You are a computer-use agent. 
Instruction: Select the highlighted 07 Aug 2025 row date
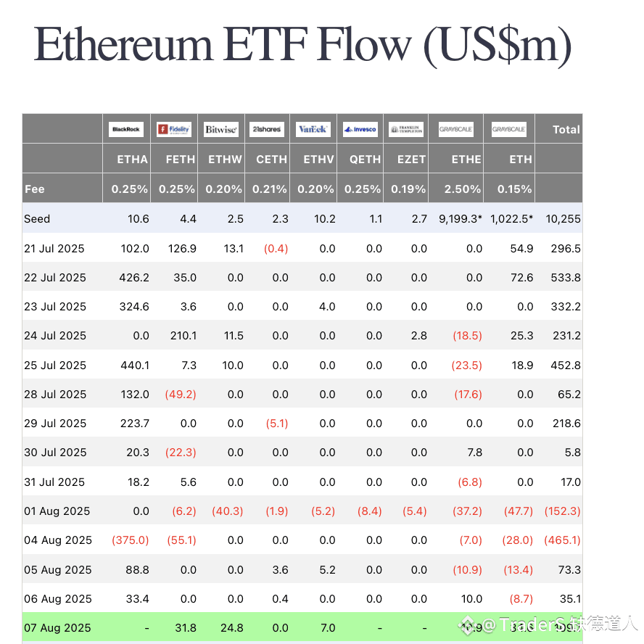pos(58,628)
